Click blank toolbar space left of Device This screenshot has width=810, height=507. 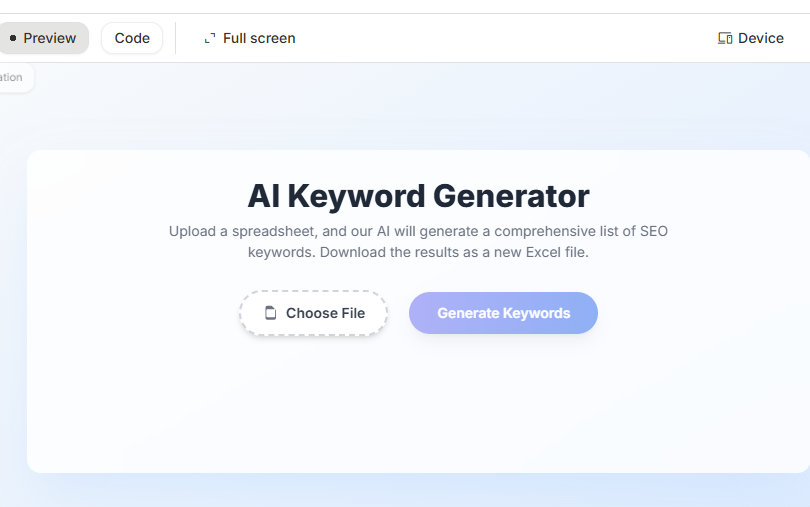(500, 38)
